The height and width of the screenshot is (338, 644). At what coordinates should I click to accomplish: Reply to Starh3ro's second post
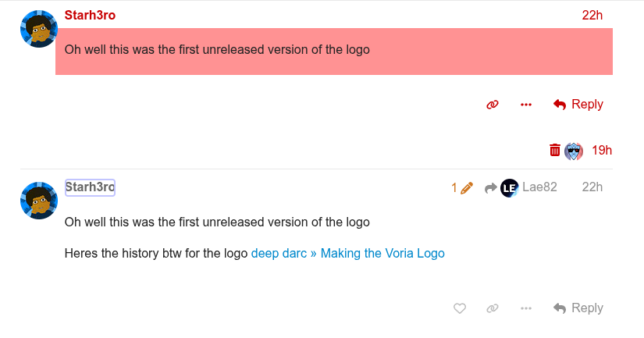[x=578, y=308]
